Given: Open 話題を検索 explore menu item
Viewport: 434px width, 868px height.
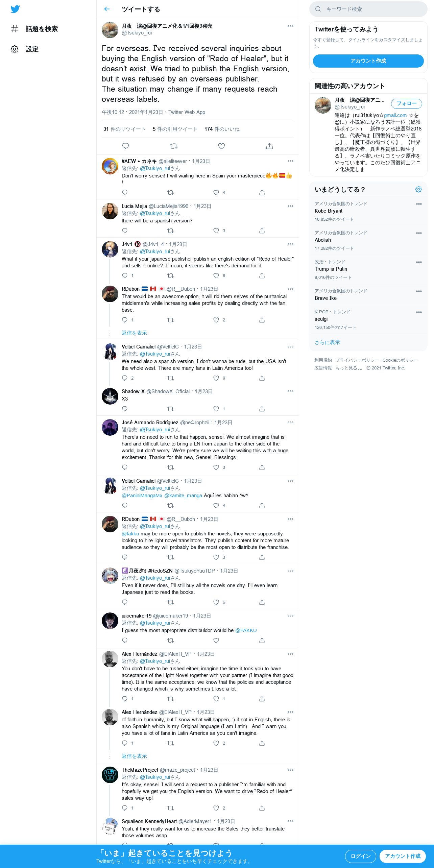Looking at the screenshot, I should click(34, 29).
